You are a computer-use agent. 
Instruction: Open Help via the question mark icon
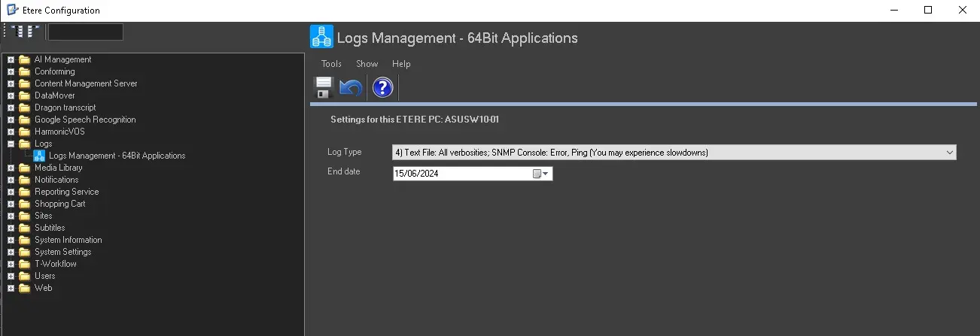382,88
